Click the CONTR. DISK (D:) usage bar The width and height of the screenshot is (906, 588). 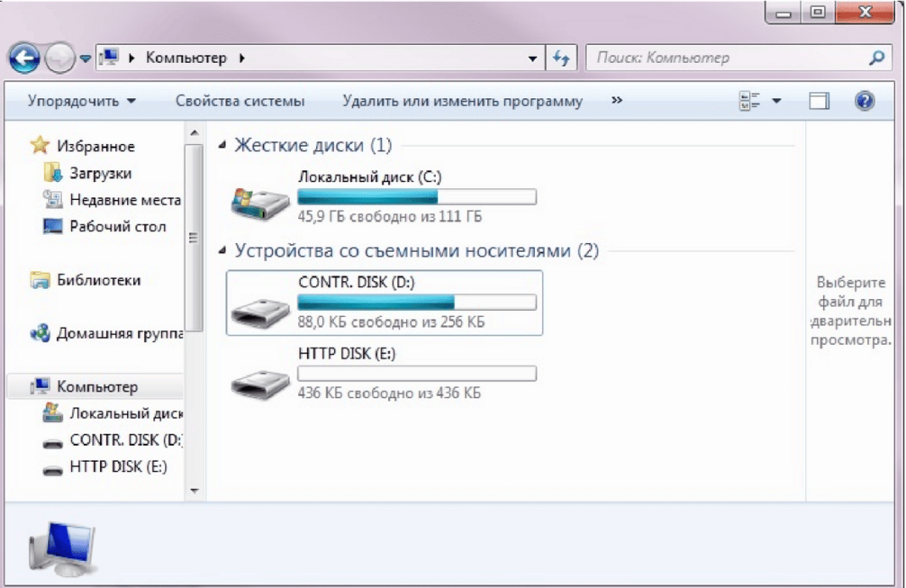[x=417, y=302]
